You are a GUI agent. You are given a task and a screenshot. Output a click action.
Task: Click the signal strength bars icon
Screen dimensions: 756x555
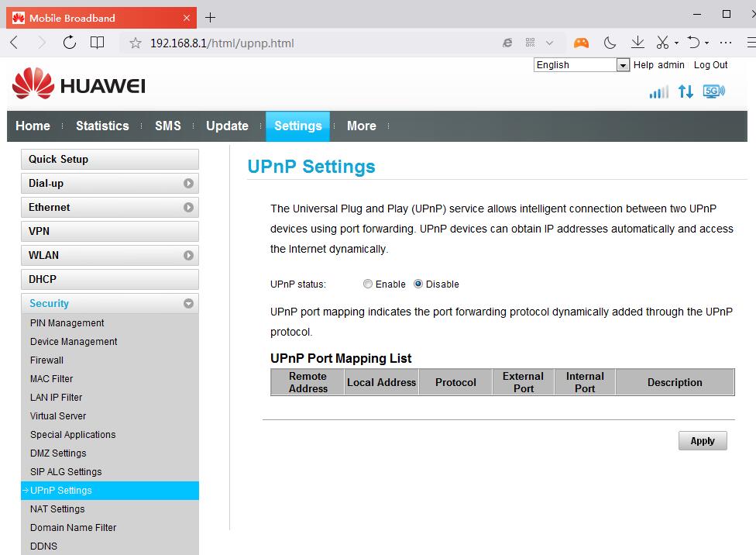tap(658, 92)
